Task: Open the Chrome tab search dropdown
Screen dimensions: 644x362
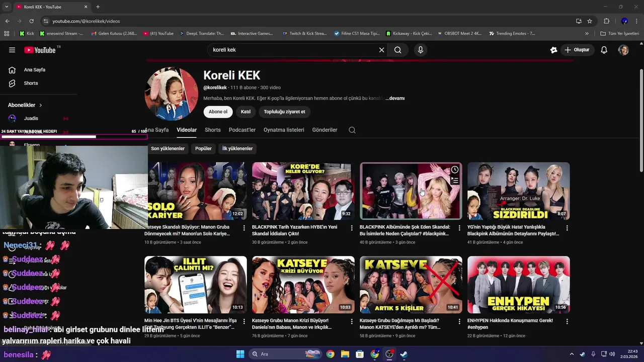Action: (6, 7)
